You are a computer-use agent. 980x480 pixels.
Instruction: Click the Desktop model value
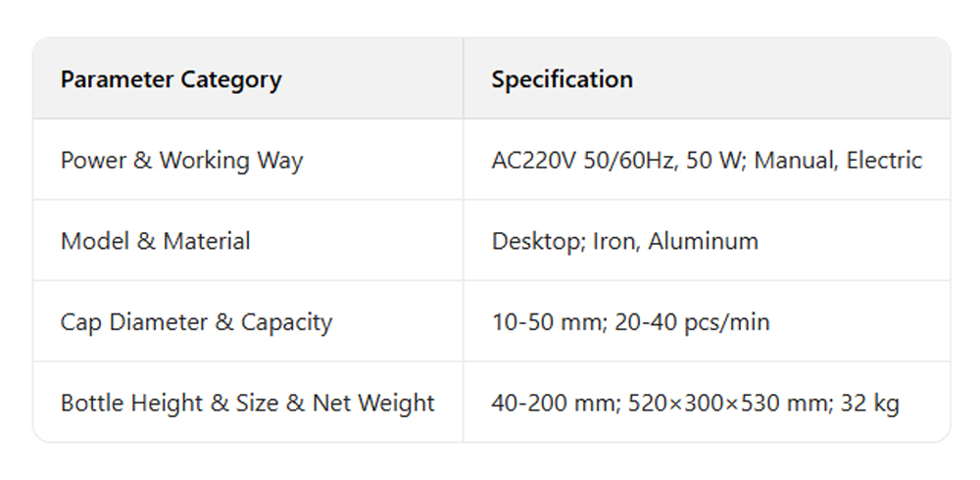click(x=535, y=241)
